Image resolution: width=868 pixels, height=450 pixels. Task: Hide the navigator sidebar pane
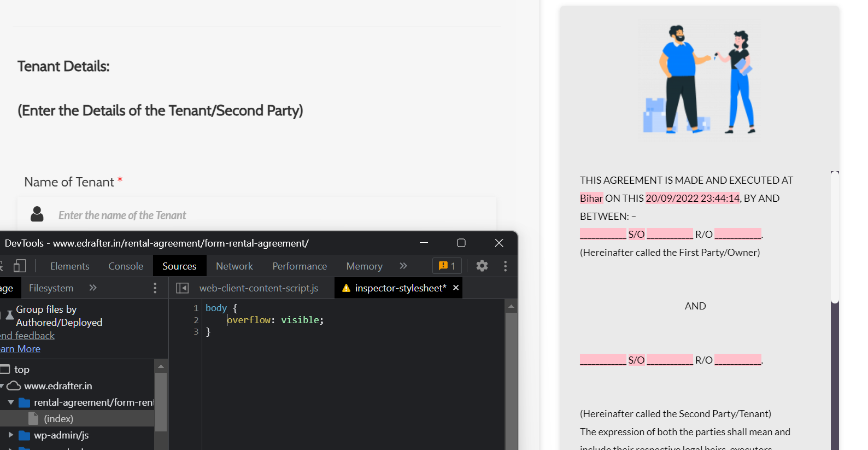[x=183, y=288]
